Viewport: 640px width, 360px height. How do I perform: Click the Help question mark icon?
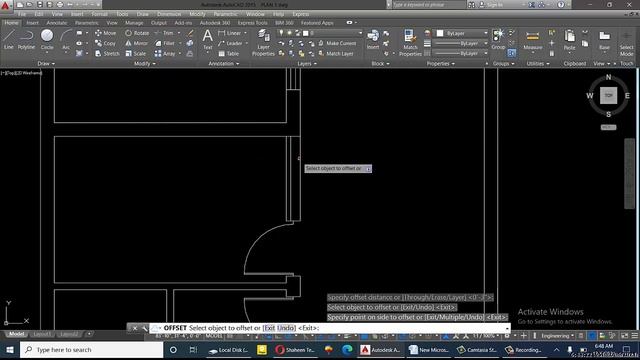coord(561,5)
